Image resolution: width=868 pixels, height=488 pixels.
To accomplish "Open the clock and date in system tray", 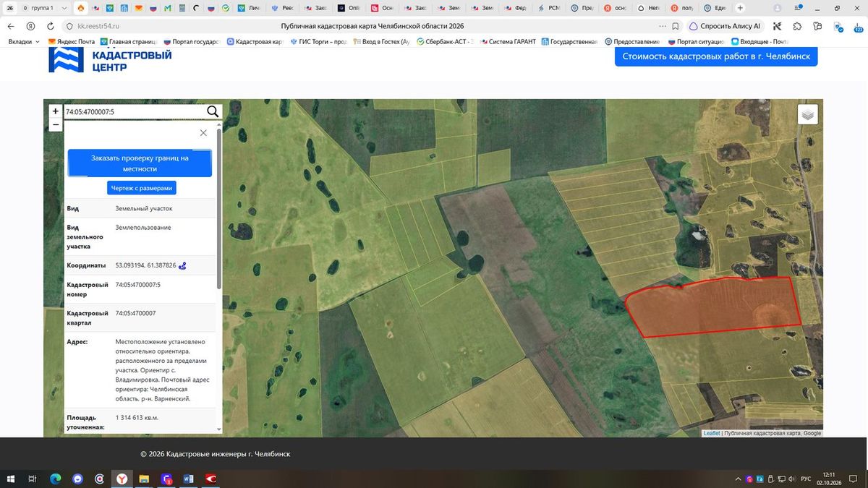I will 829,479.
